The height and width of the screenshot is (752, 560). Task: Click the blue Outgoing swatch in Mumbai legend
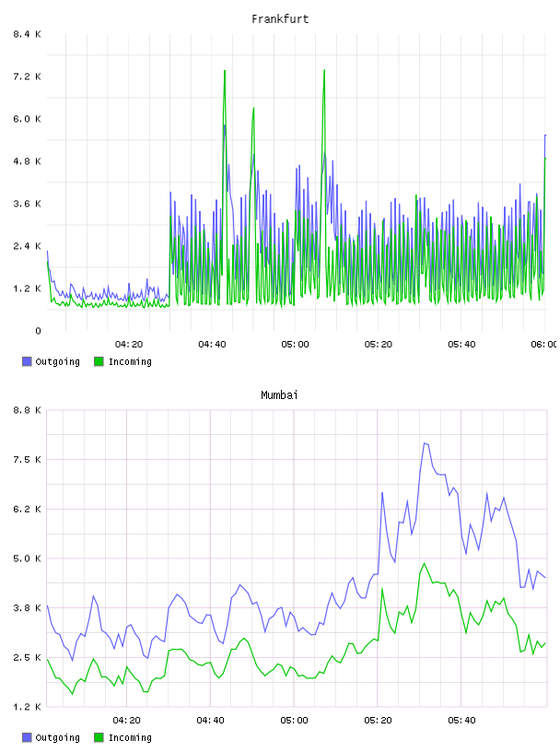coord(27,737)
